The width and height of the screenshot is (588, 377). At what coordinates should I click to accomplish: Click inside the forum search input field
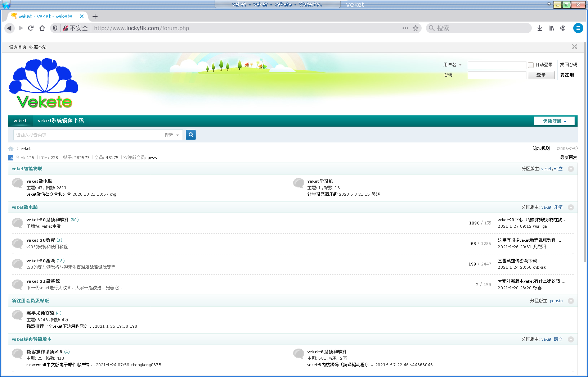tap(86, 135)
